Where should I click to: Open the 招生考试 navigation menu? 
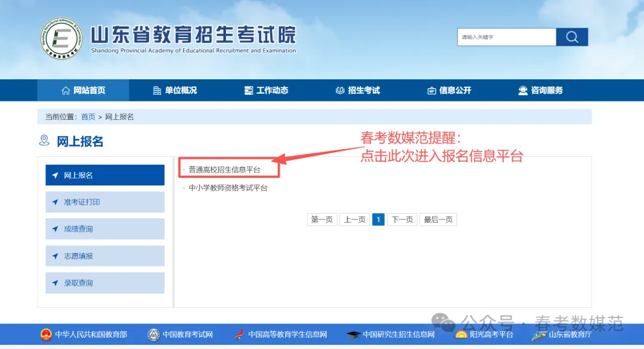pyautogui.click(x=357, y=91)
